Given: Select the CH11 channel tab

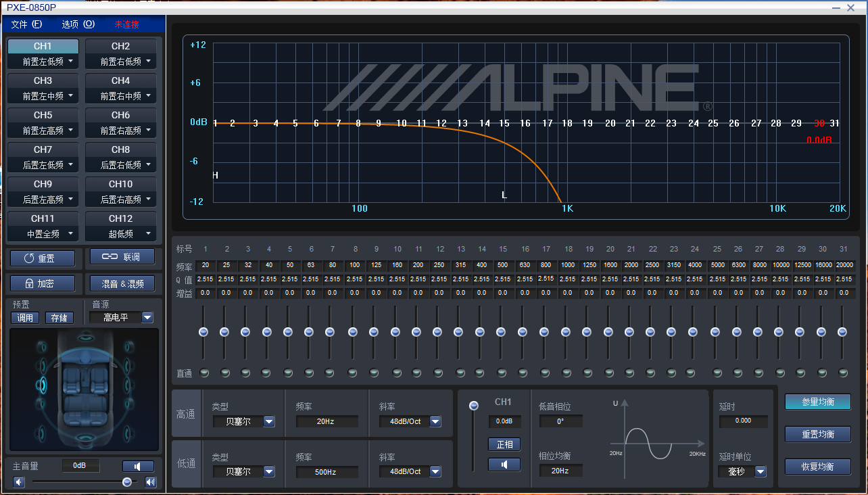Looking at the screenshot, I should tap(43, 218).
